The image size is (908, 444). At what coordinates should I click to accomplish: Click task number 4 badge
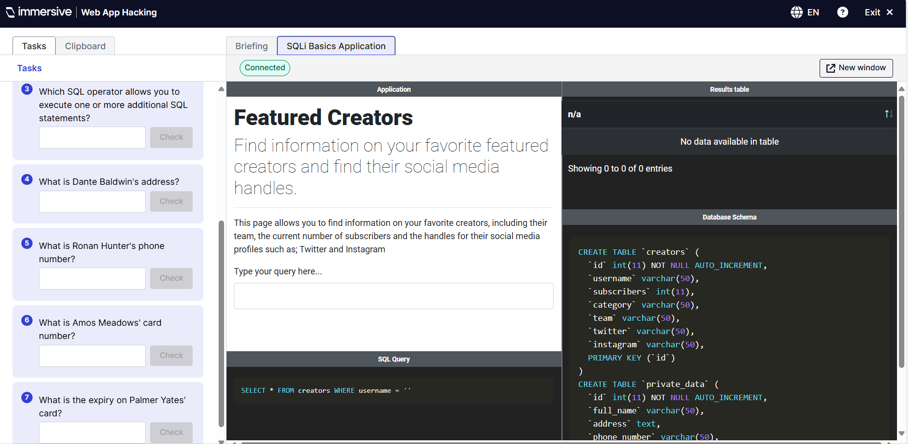(x=27, y=179)
